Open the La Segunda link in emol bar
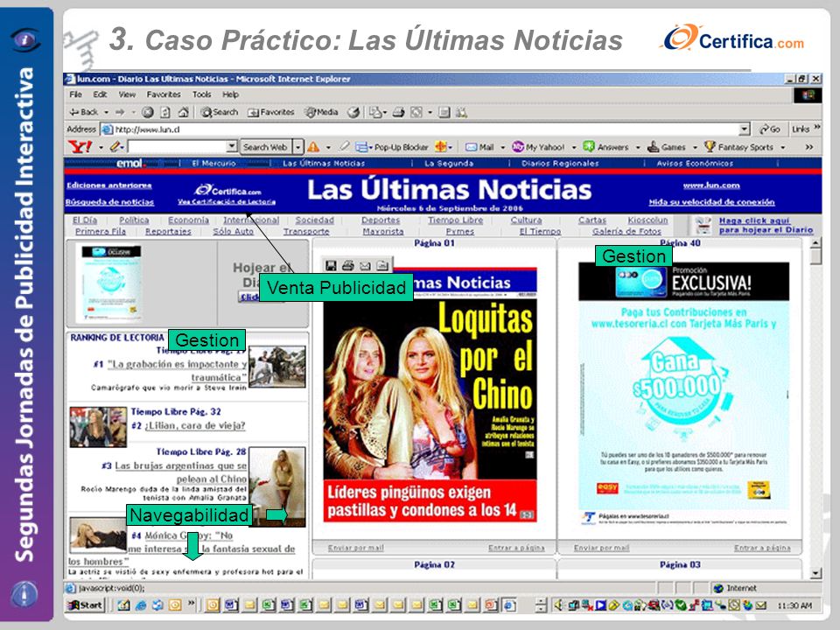The width and height of the screenshot is (840, 630). [x=449, y=164]
